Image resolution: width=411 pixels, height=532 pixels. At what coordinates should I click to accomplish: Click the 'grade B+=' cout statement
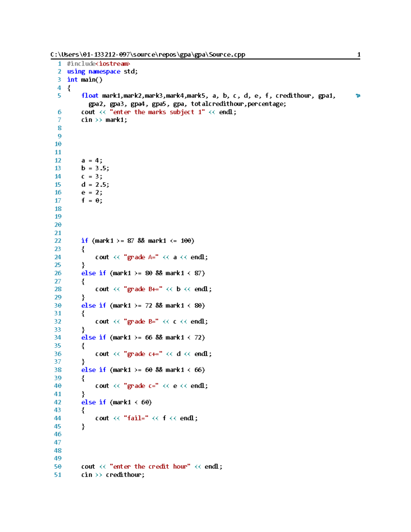[x=153, y=289]
